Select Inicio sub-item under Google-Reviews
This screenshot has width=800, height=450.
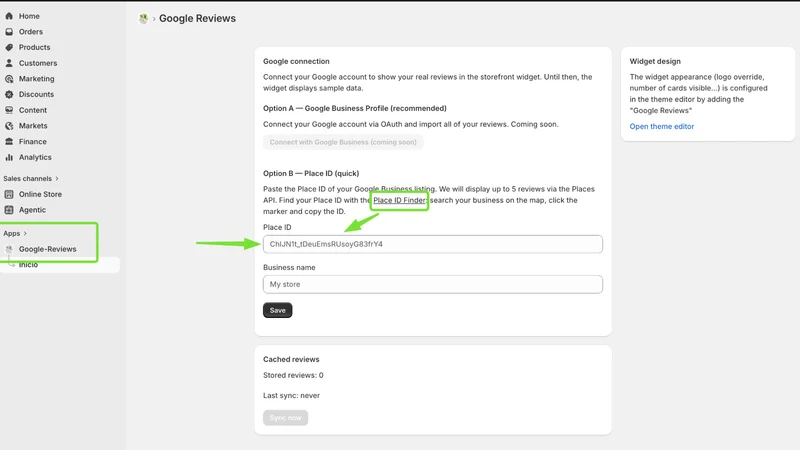pyautogui.click(x=29, y=265)
